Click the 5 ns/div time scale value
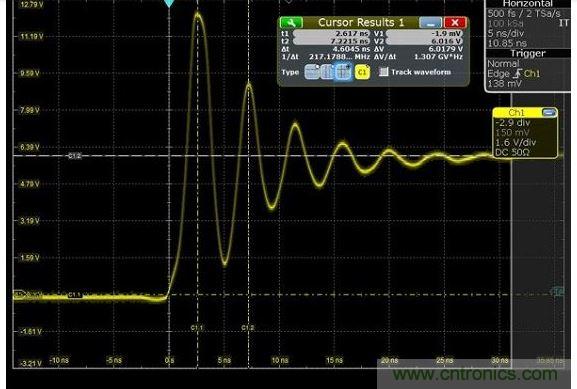Screen dimensions: 577x389 point(506,33)
